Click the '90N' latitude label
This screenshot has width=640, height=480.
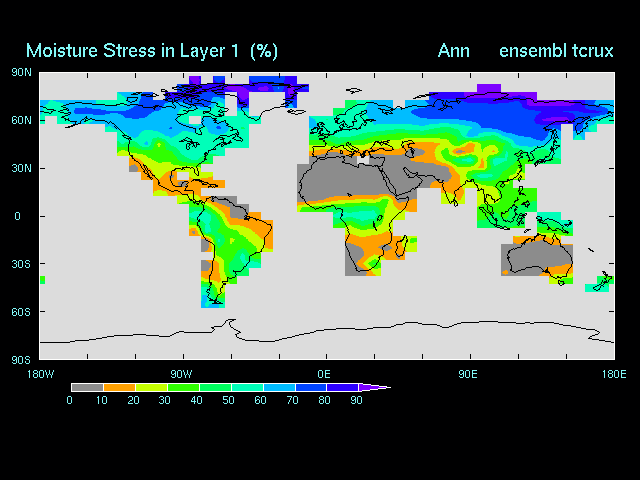21,73
